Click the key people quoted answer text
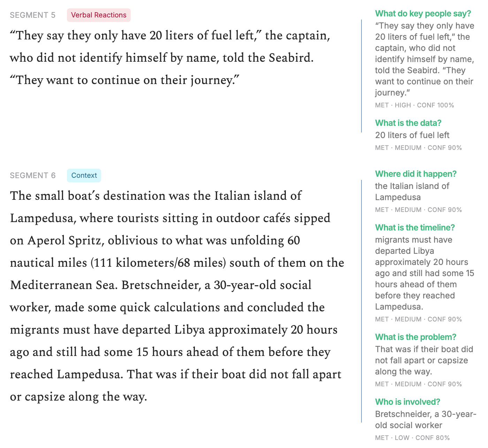The width and height of the screenshot is (488, 448). click(x=425, y=59)
